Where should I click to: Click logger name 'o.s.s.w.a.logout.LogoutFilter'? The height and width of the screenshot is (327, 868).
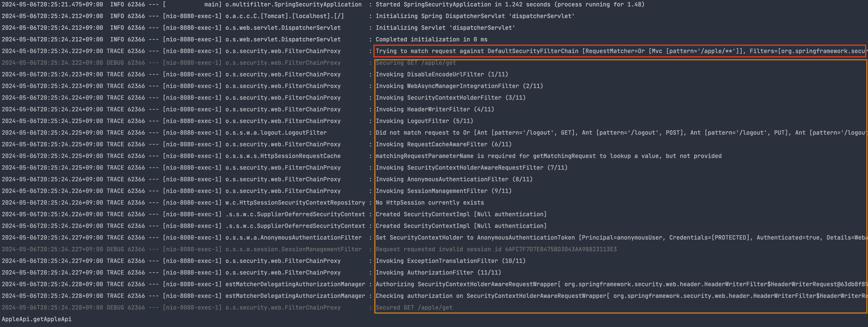tap(276, 133)
